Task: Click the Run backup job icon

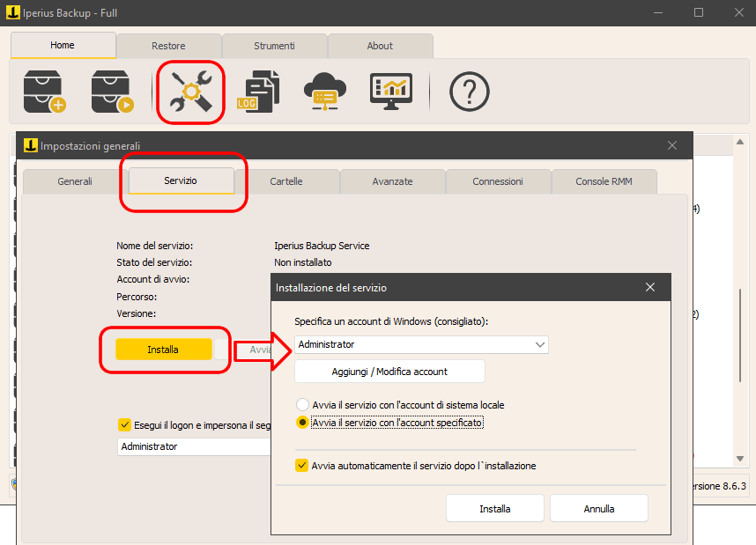Action: pos(112,91)
